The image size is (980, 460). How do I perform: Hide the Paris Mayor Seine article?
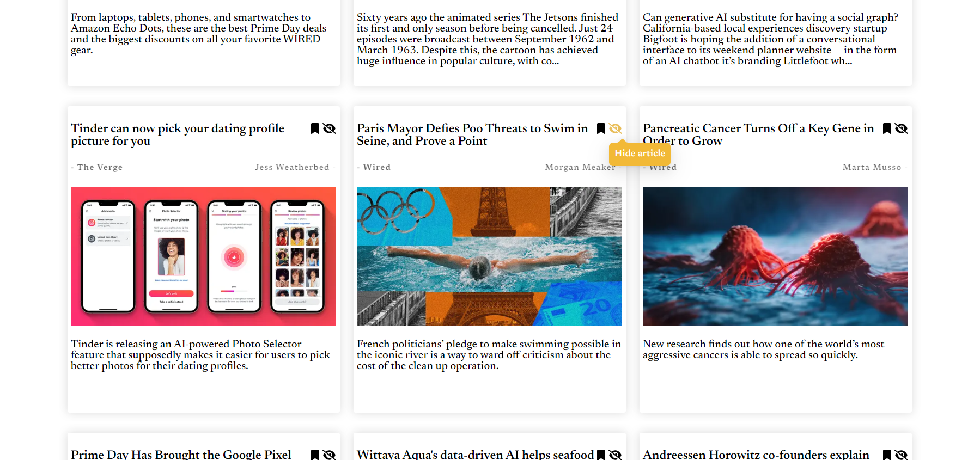[615, 128]
